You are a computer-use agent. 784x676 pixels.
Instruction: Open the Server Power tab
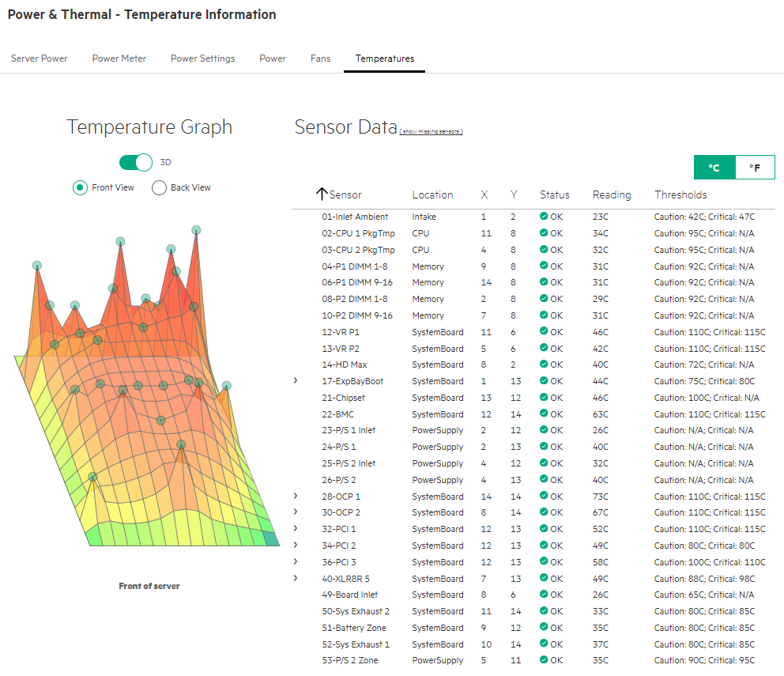(39, 59)
